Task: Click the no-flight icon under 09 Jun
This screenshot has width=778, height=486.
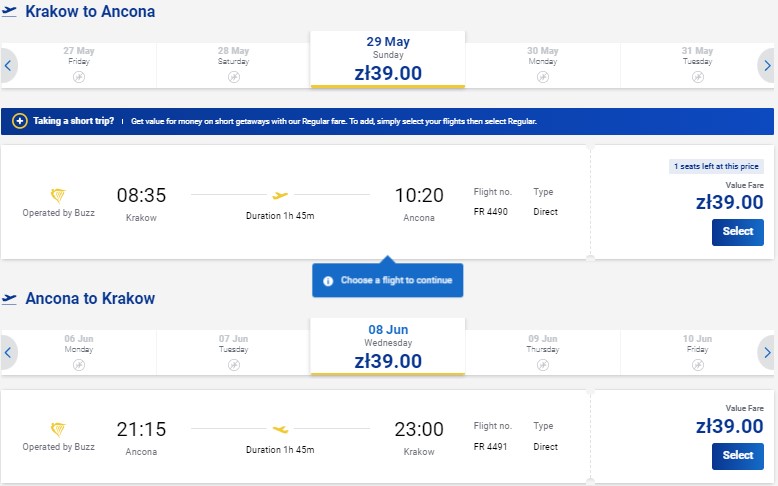Action: (543, 365)
